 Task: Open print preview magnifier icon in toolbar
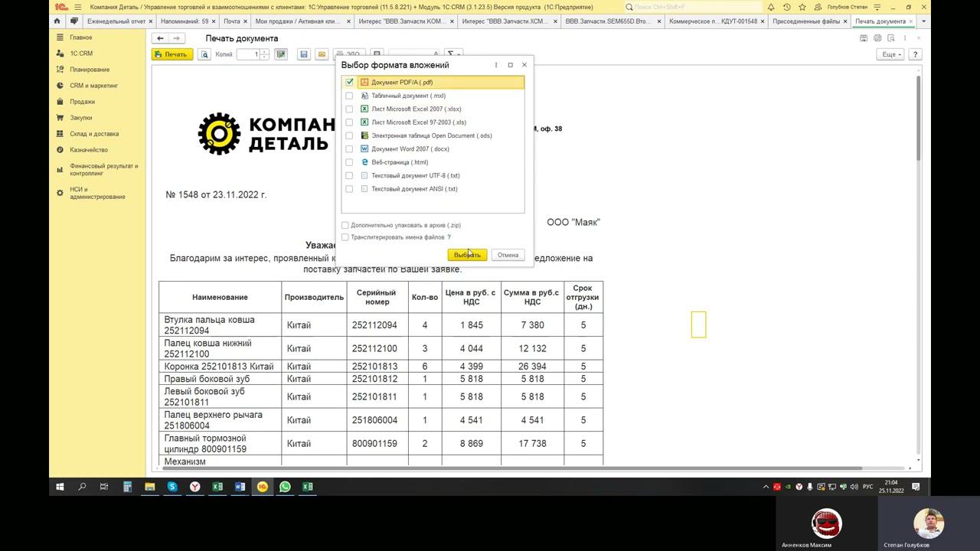tap(204, 54)
